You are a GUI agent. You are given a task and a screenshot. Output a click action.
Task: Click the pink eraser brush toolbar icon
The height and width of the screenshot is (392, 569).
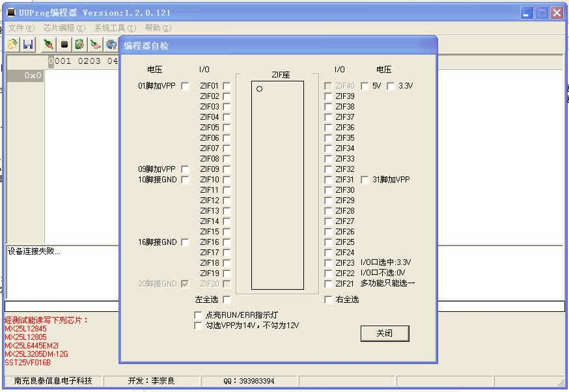[x=95, y=44]
